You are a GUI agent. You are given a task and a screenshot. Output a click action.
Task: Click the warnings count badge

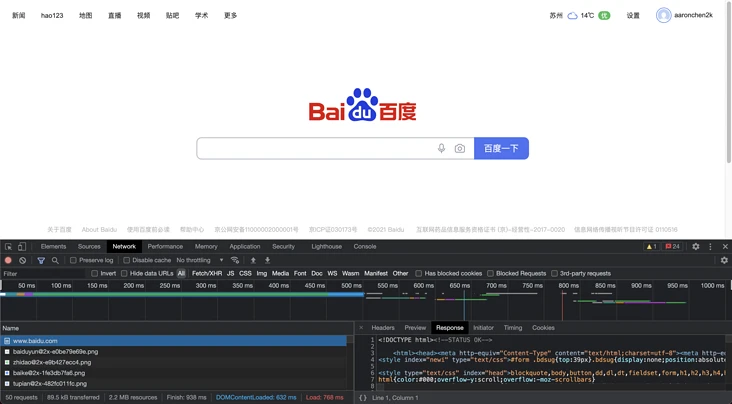[651, 247]
